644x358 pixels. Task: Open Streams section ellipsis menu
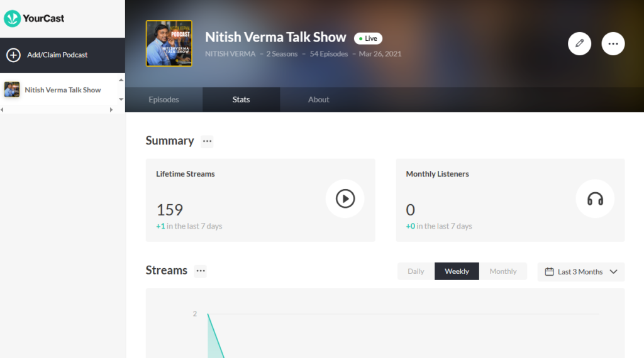pos(201,271)
